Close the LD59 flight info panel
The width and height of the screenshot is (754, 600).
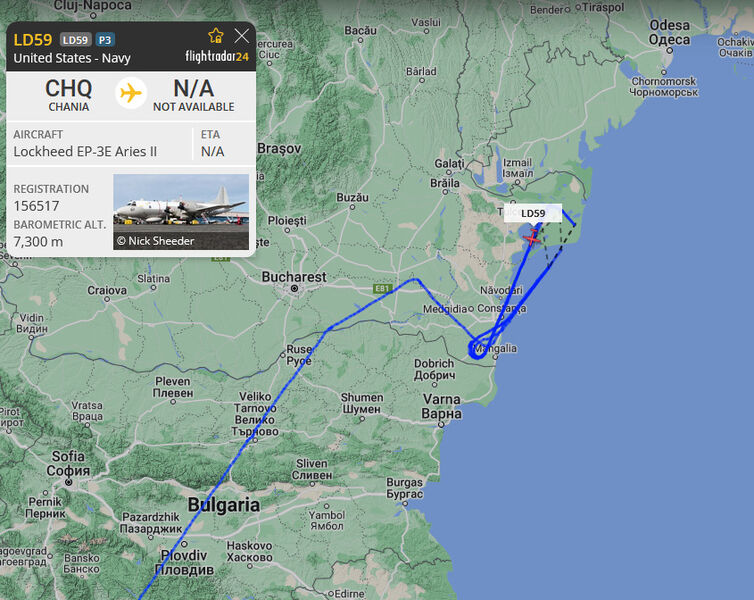[x=241, y=36]
